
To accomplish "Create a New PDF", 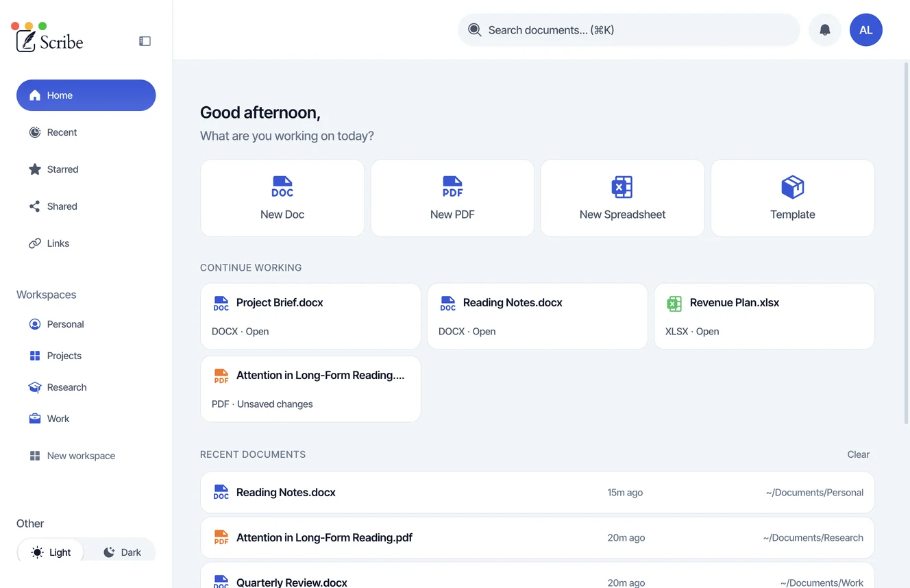I will click(x=452, y=198).
